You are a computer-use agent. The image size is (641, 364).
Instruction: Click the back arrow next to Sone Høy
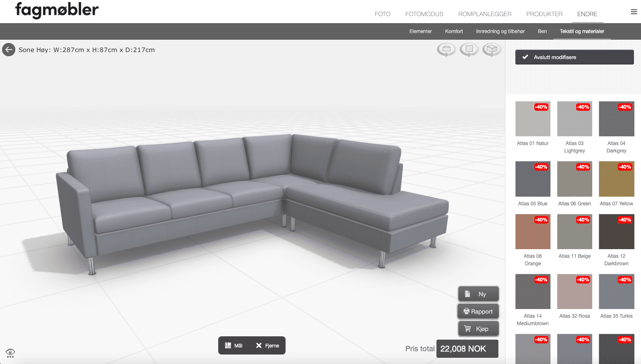point(8,50)
